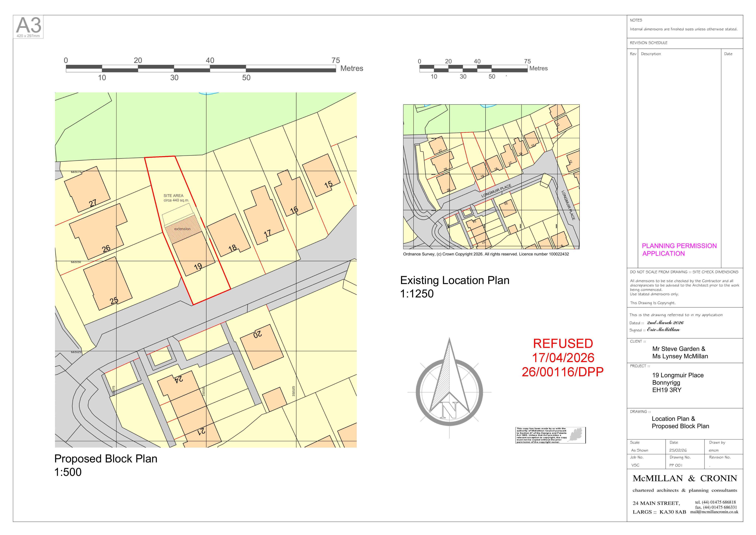Click the 'NOTES' heading

point(636,21)
